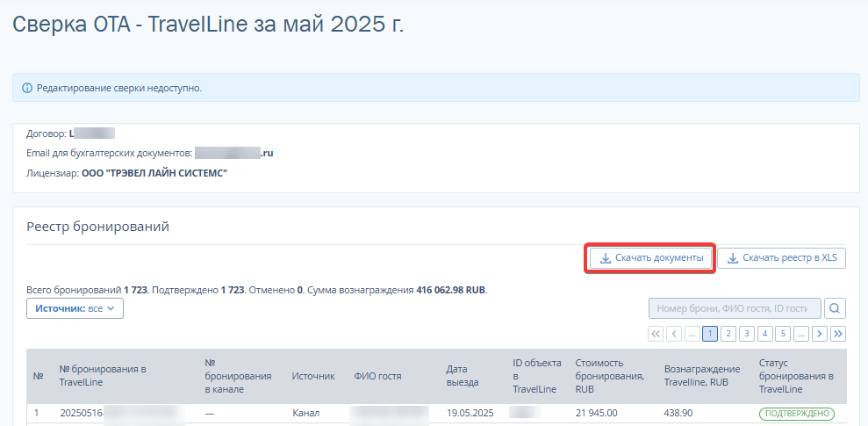
Task: Go to the previous page arrow
Action: pos(674,334)
